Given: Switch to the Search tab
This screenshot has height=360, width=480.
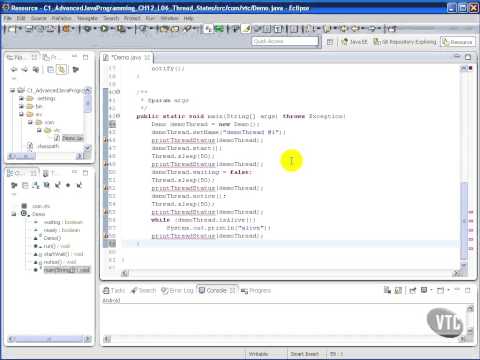Looking at the screenshot, I should coord(143,290).
